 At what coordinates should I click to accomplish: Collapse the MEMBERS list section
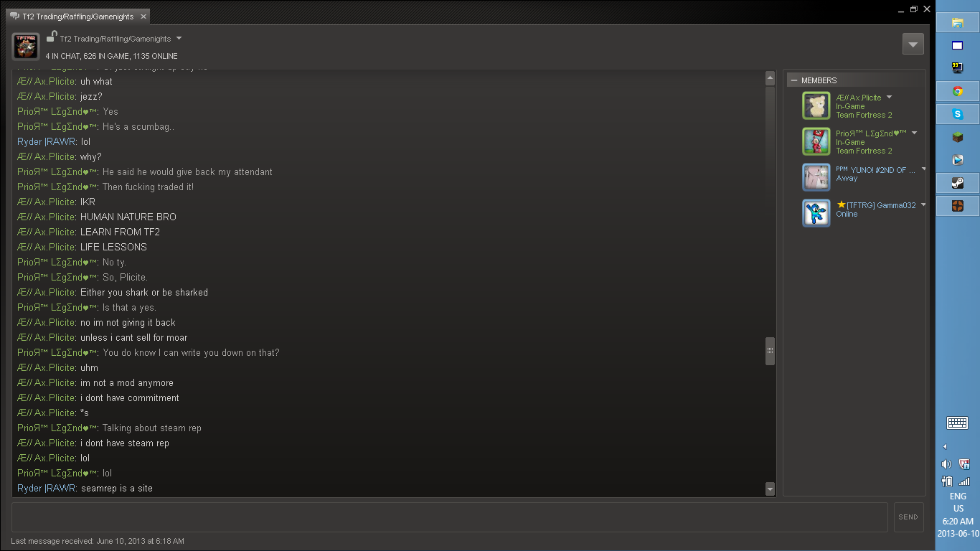(793, 80)
